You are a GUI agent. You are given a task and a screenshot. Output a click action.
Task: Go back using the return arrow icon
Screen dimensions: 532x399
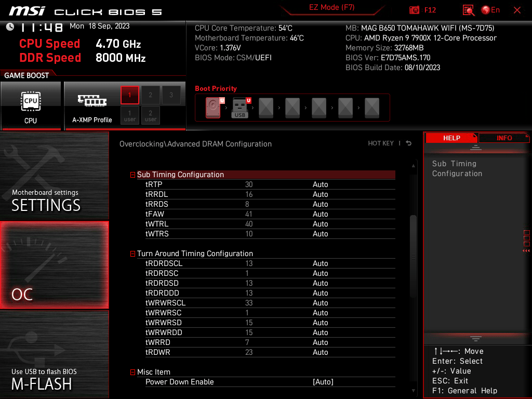(x=409, y=143)
